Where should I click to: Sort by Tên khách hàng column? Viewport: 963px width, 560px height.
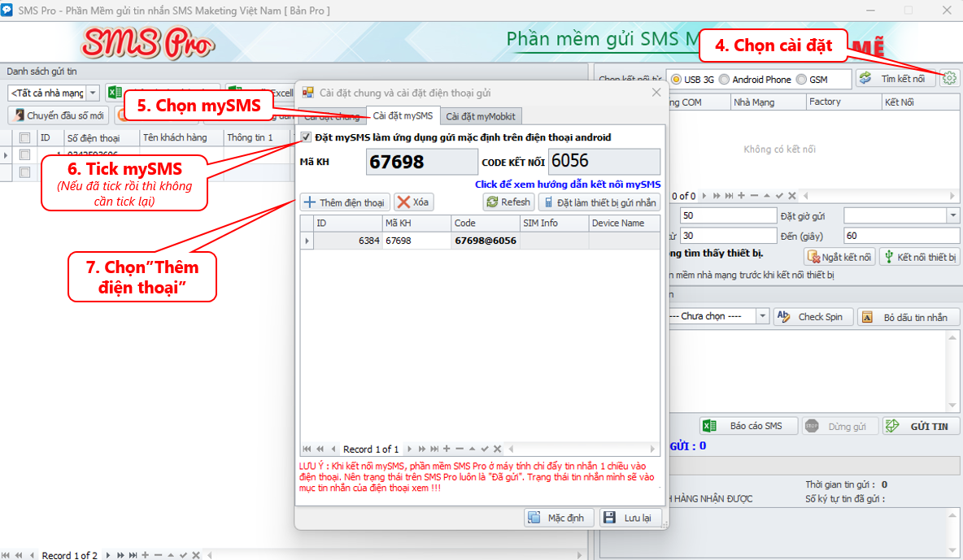[x=182, y=137]
